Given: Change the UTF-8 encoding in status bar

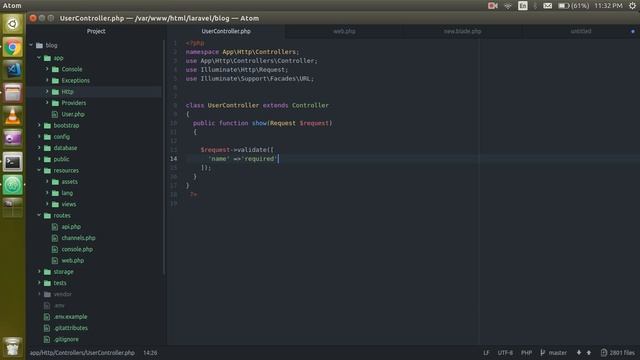Looking at the screenshot, I should pos(505,353).
